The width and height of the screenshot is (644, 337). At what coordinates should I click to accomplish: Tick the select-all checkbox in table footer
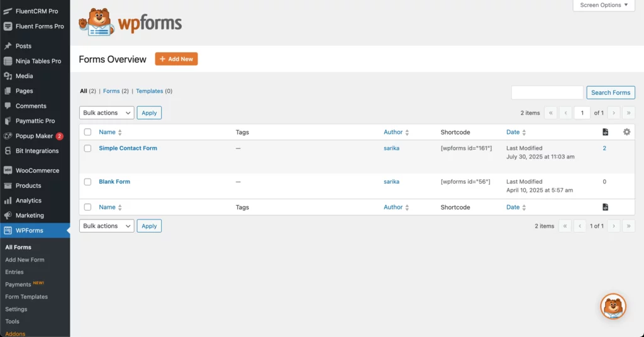(x=87, y=207)
